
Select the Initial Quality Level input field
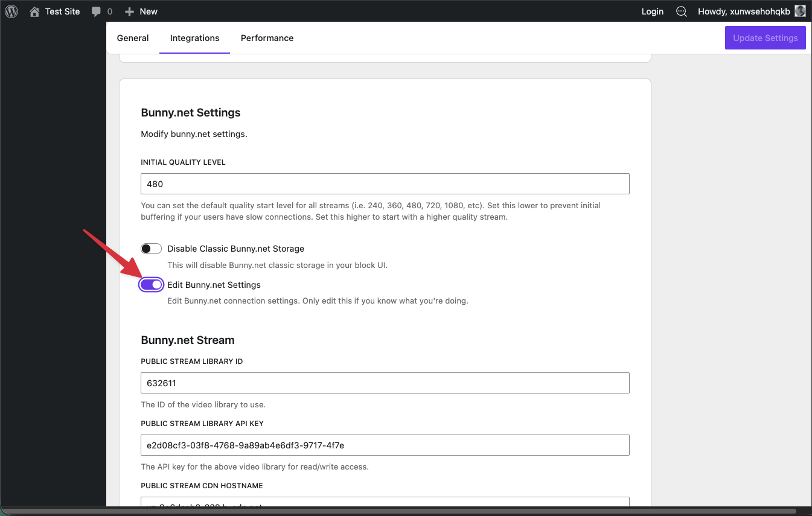click(x=385, y=183)
